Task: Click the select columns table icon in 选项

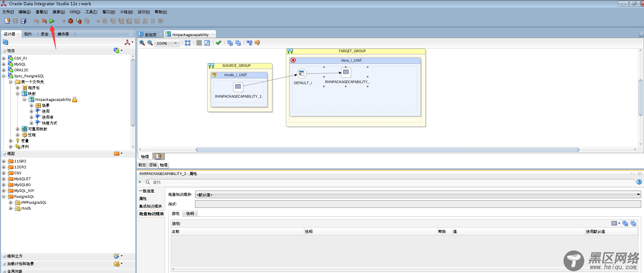Action: pos(616,223)
